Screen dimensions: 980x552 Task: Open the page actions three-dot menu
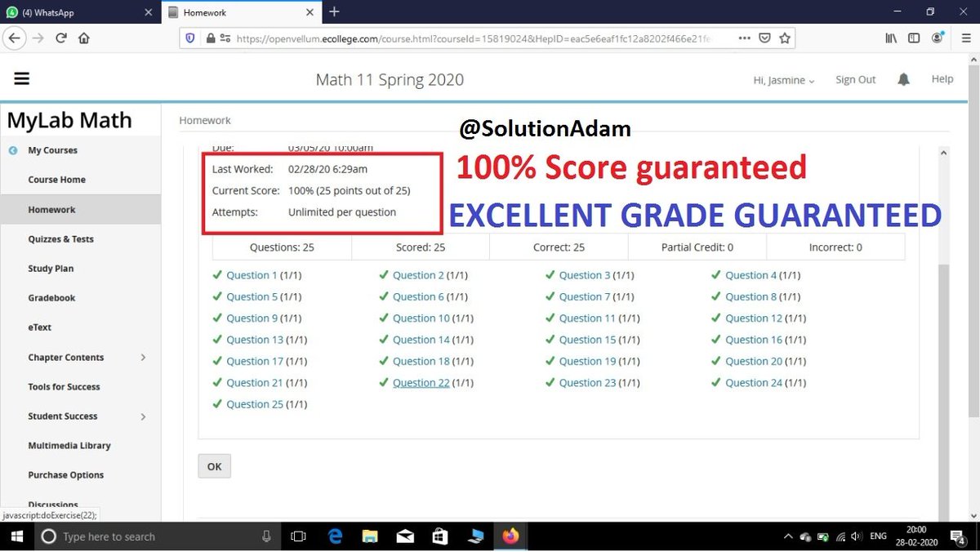pos(744,38)
